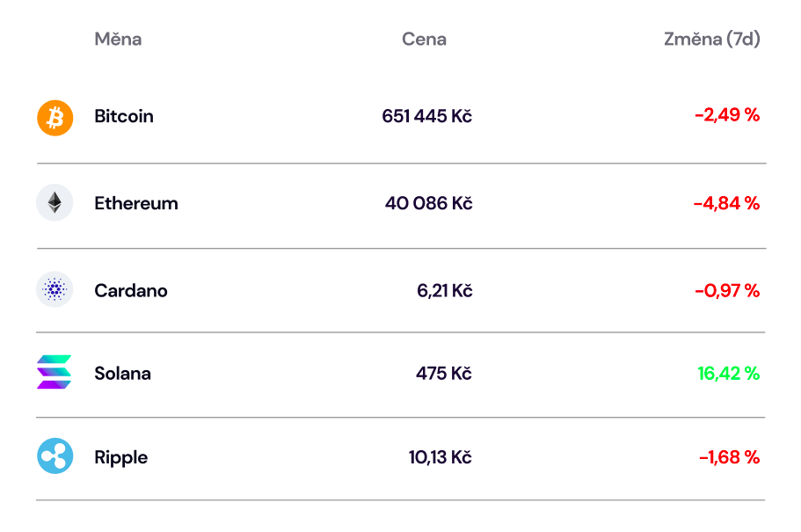
Task: Sort by the Cena column header
Action: coord(424,39)
